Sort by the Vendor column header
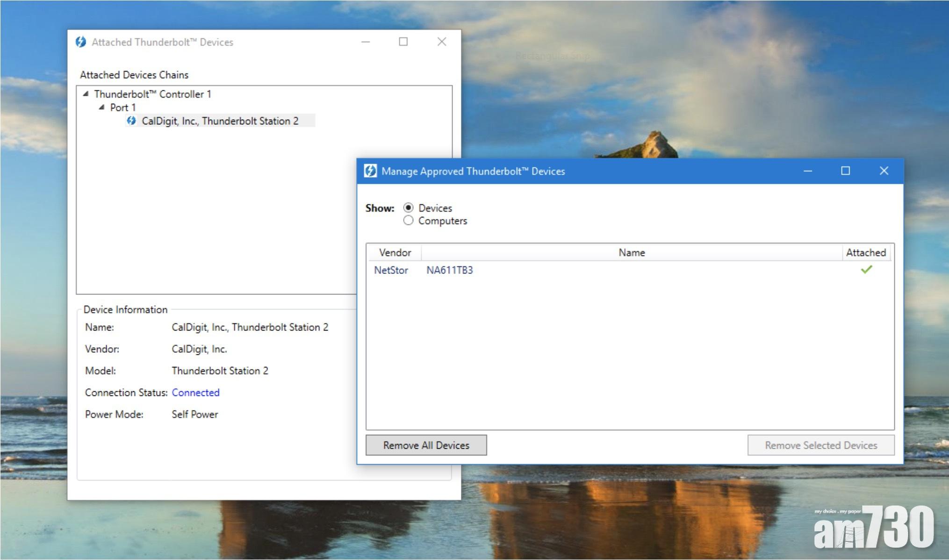The width and height of the screenshot is (949, 560). coord(395,253)
